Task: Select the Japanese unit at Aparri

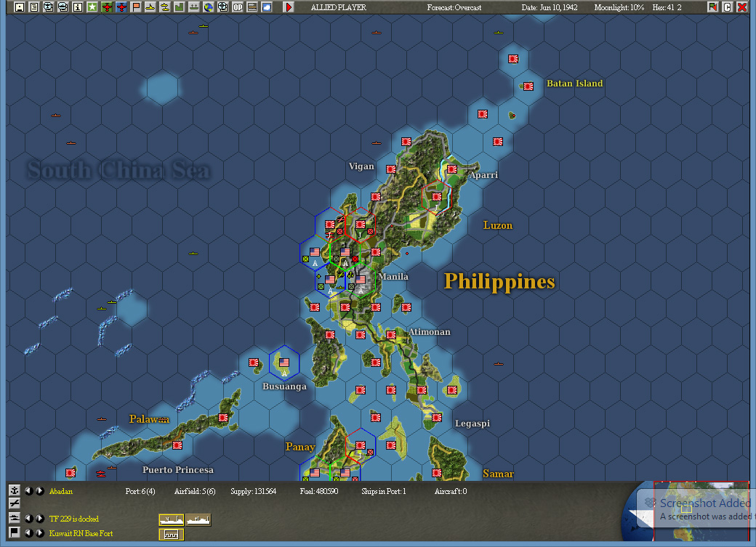Action: [451, 169]
